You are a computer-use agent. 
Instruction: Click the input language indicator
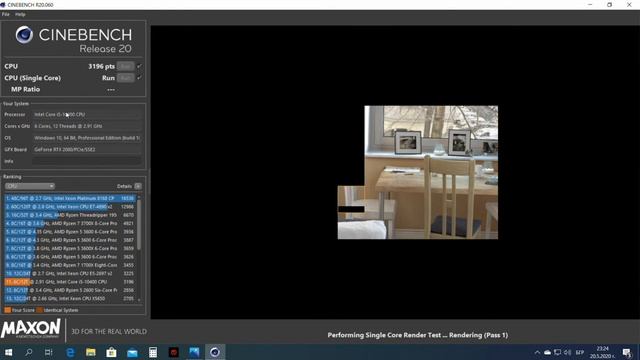point(580,352)
